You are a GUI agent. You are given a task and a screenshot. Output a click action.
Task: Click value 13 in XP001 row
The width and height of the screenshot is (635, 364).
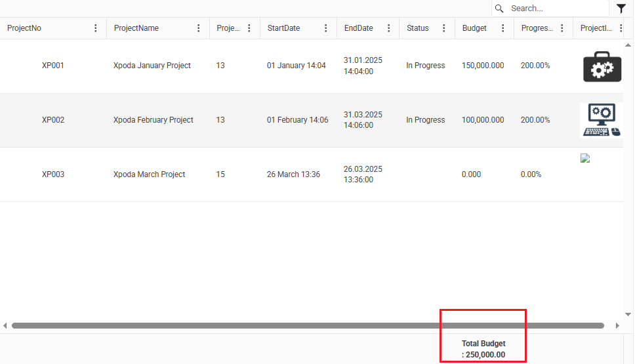click(x=220, y=66)
